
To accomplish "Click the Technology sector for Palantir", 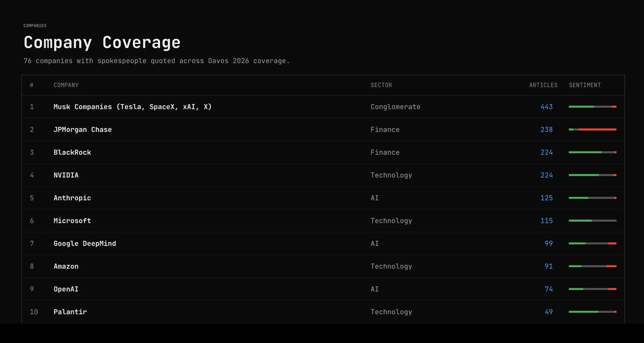I will 391,312.
